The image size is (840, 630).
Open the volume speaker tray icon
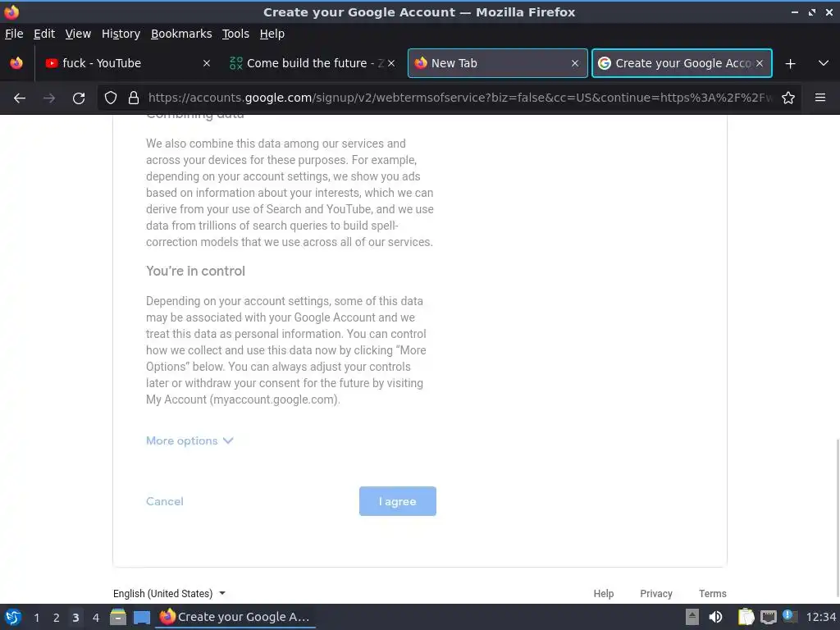[715, 617]
